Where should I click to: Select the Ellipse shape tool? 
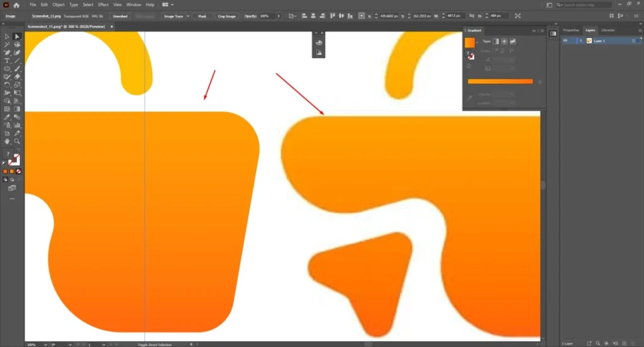[x=7, y=69]
